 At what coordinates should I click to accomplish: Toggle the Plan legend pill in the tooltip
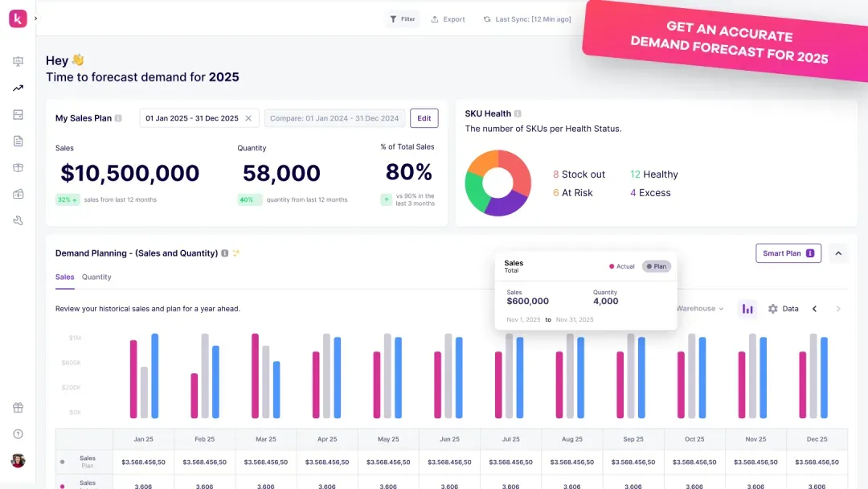point(657,266)
